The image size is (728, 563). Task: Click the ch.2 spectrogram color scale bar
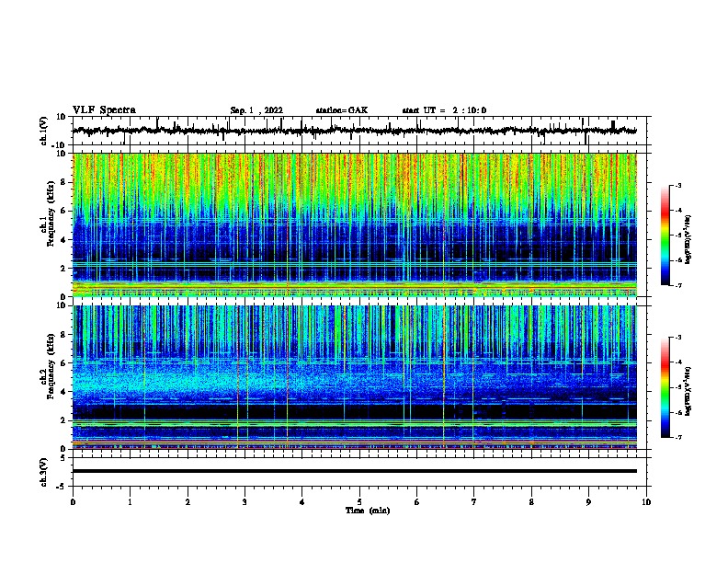click(665, 387)
